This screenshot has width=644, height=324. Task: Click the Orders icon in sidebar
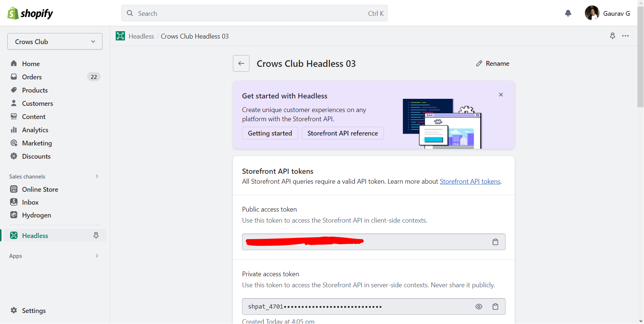pyautogui.click(x=14, y=77)
